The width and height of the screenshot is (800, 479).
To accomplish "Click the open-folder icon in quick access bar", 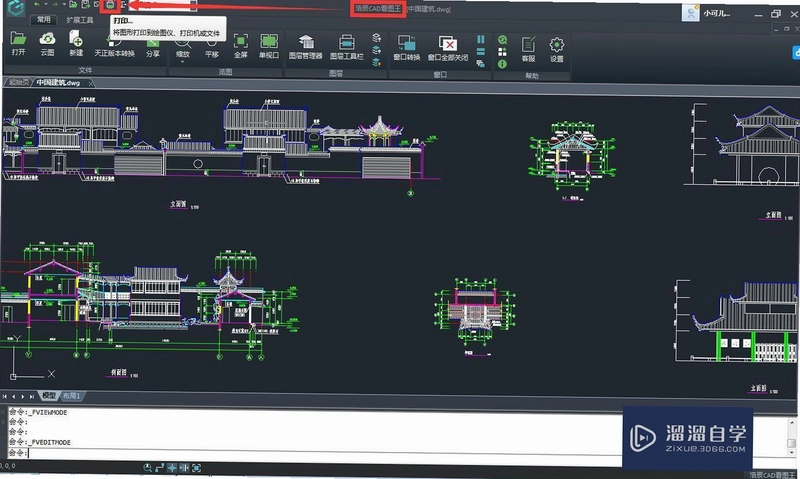I will [x=73, y=5].
